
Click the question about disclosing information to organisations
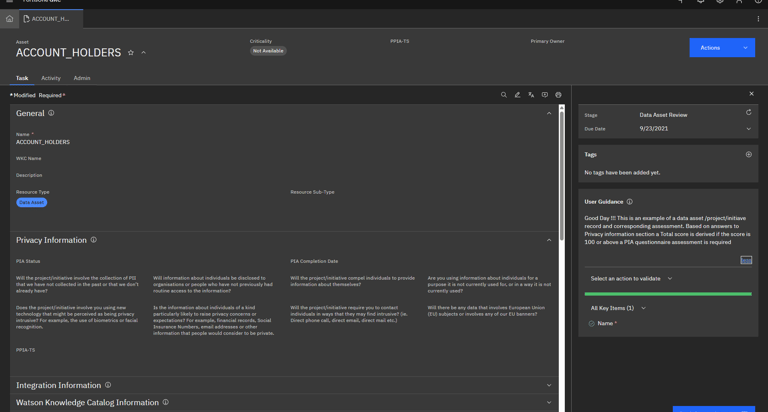point(213,284)
